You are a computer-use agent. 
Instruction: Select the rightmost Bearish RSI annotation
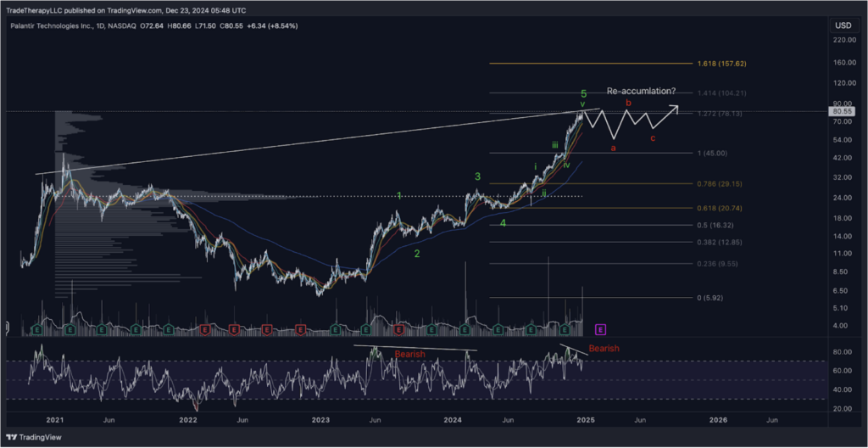[604, 349]
